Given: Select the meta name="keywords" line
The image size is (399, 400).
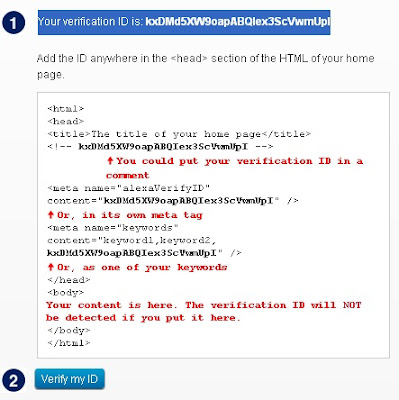Looking at the screenshot, I should 113,228.
